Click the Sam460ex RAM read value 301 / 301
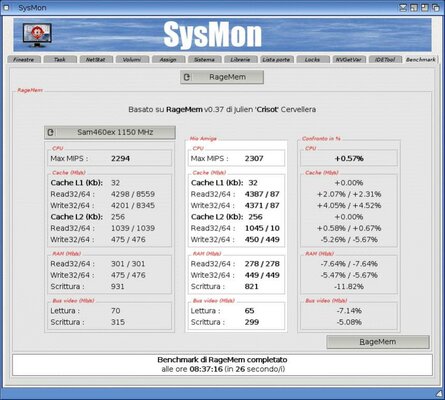The image size is (445, 400). point(128,264)
